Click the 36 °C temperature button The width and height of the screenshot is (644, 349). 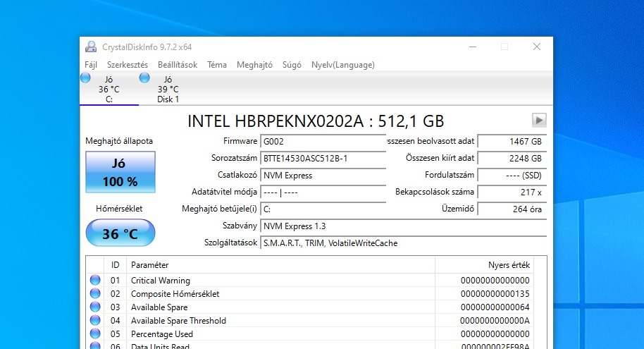pos(120,233)
